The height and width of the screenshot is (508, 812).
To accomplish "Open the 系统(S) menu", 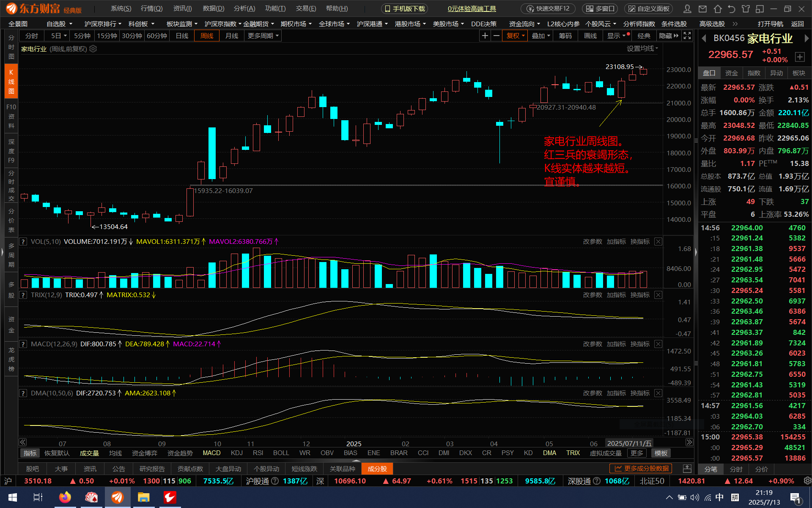I will tap(121, 8).
